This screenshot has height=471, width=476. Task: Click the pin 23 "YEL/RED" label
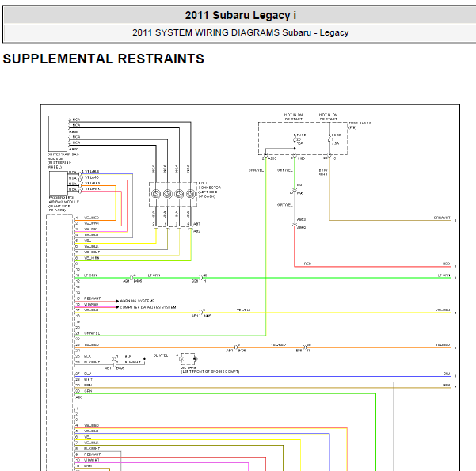(x=91, y=345)
